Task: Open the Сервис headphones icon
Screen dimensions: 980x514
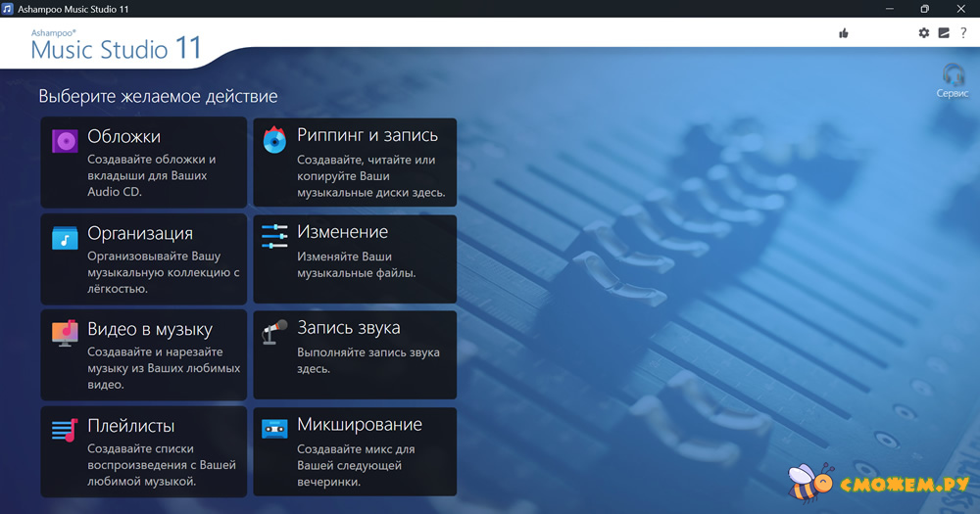Action: pyautogui.click(x=954, y=74)
